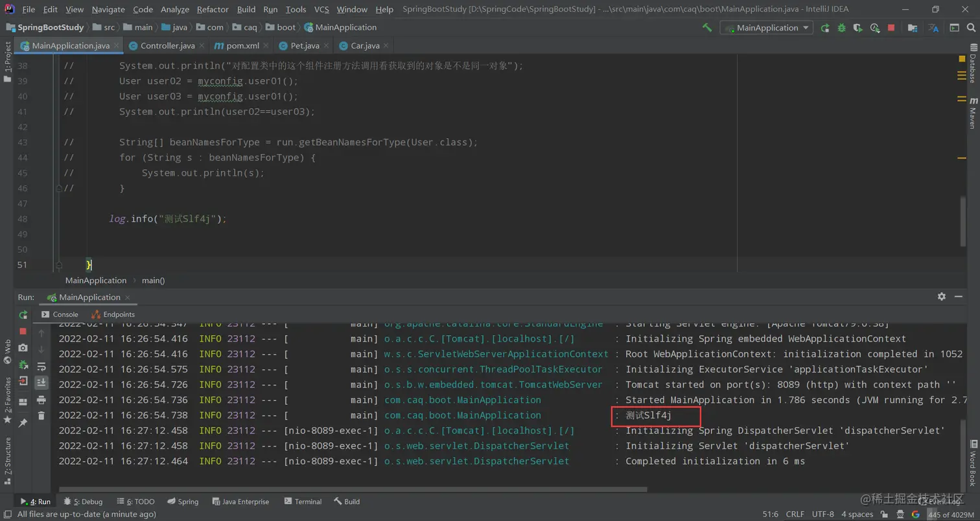The image size is (980, 521).
Task: Click the Translate icon in the toolbar
Action: 934,28
